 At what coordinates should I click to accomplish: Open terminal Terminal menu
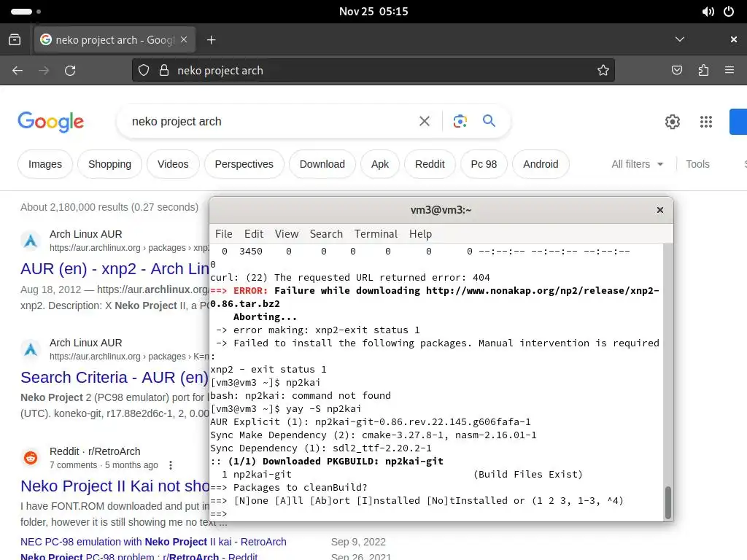tap(376, 234)
